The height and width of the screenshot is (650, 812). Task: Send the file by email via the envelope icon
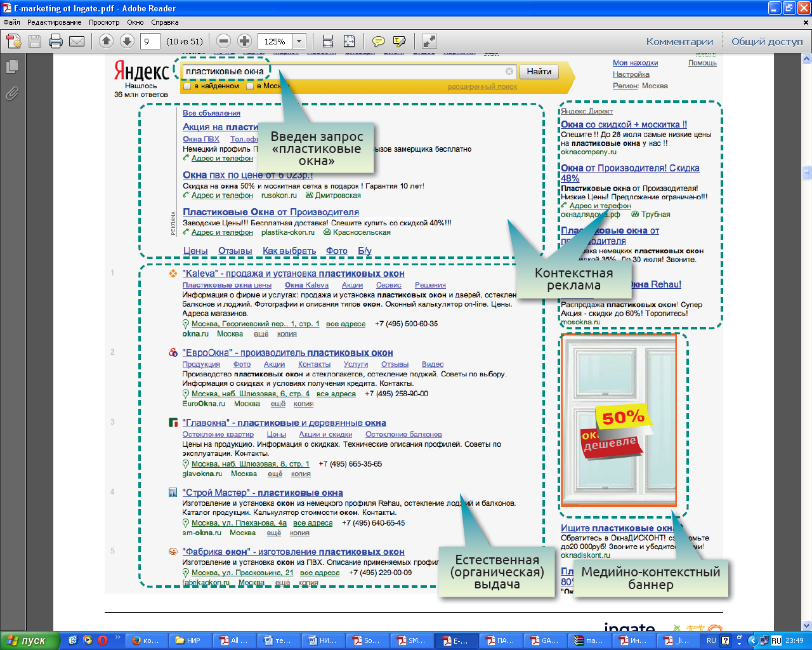tap(77, 41)
